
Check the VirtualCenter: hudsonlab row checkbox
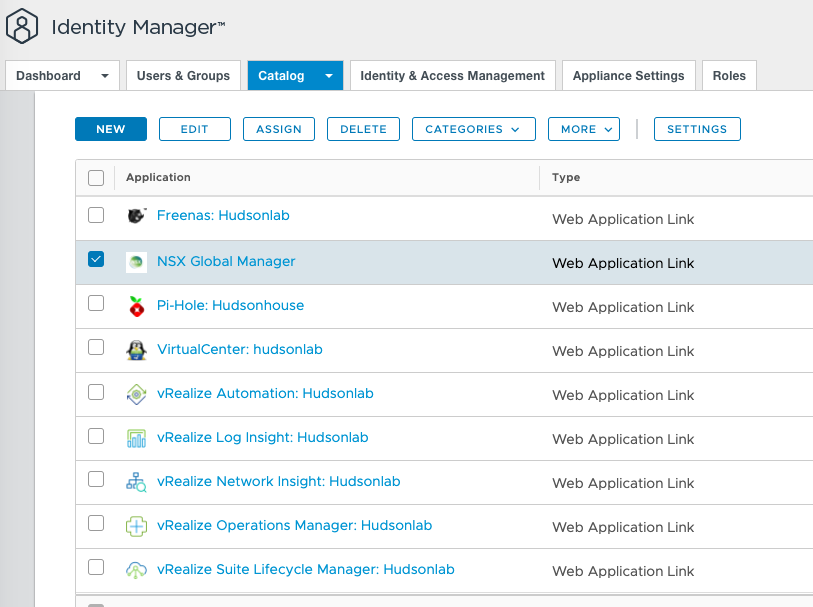(96, 347)
